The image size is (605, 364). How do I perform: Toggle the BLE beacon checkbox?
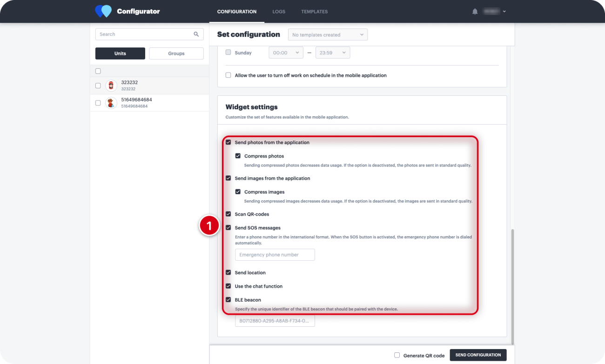[228, 299]
